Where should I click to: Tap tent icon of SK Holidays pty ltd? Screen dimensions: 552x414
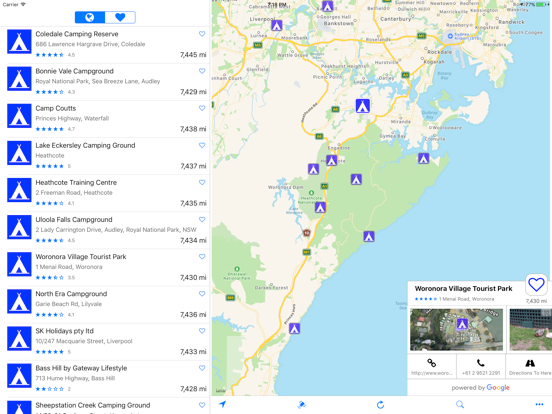19,339
